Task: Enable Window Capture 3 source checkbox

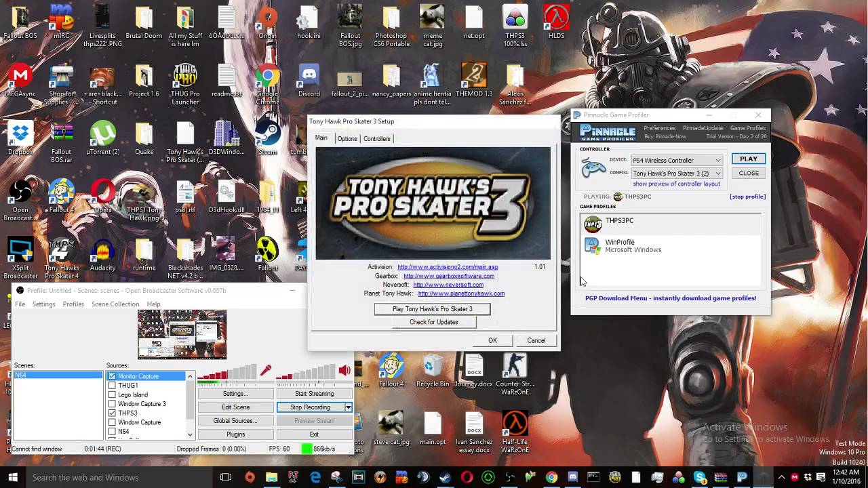Action: pos(112,404)
